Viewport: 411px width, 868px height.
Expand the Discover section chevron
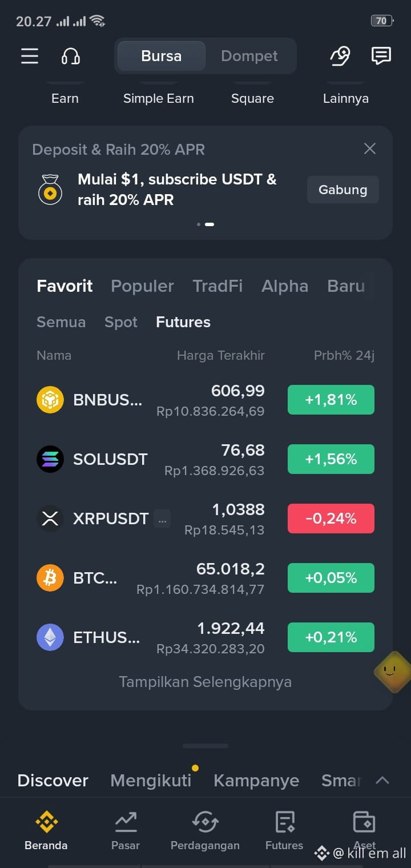(x=382, y=780)
